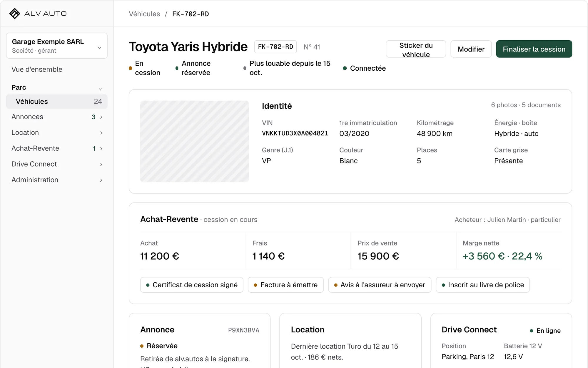
Task: Click the 'Certificat de cession signé' chip
Action: 192,285
